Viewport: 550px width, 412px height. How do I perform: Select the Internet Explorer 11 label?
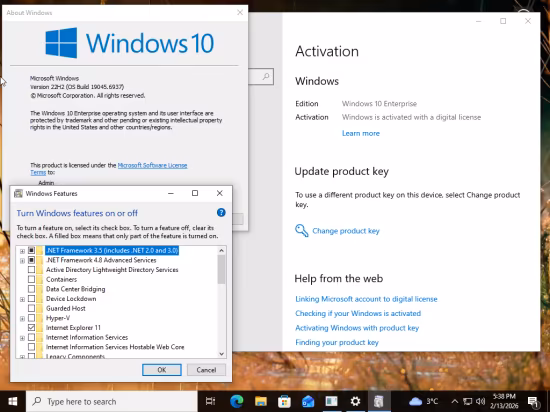pos(73,327)
